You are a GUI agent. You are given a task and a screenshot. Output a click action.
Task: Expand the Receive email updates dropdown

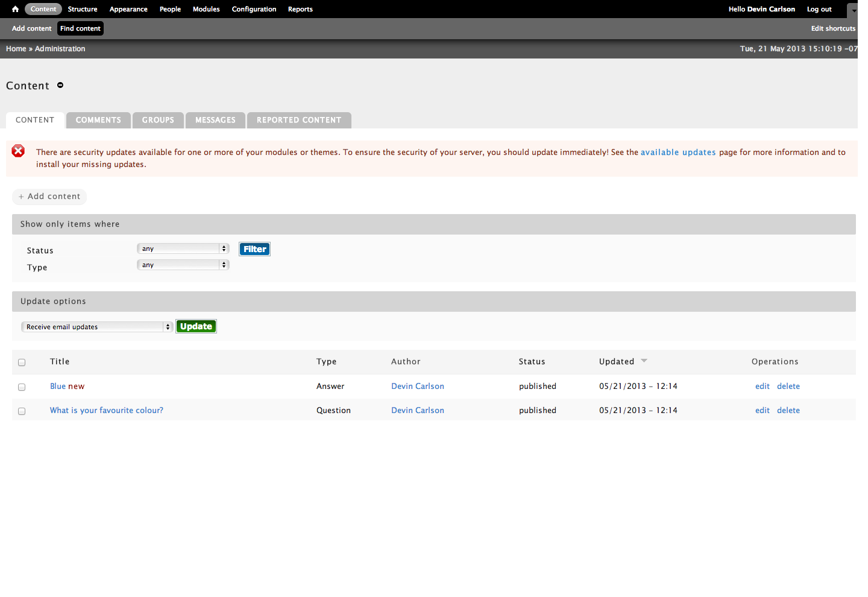point(97,327)
